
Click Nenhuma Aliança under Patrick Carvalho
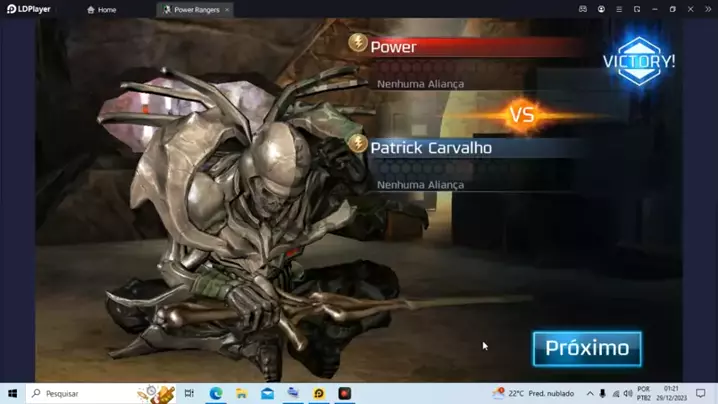point(420,185)
